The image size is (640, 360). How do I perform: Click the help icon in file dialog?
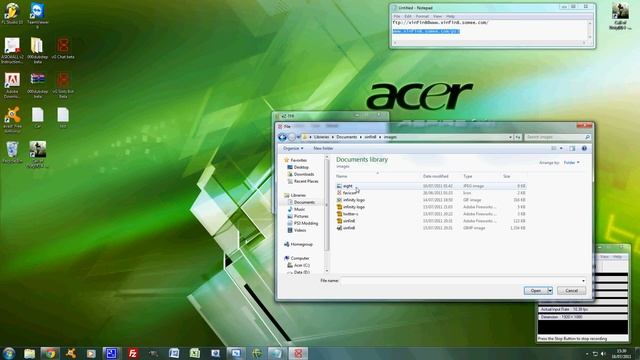[584, 148]
